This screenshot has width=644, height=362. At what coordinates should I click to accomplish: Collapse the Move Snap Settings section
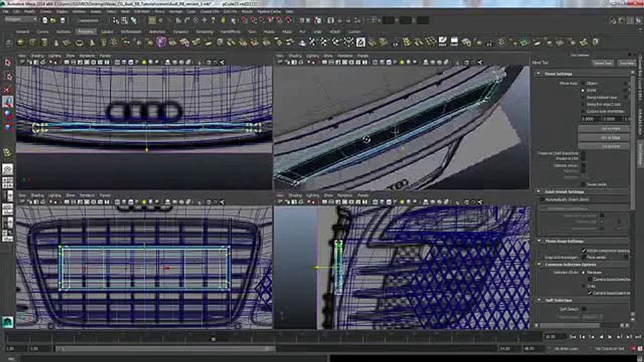point(538,241)
